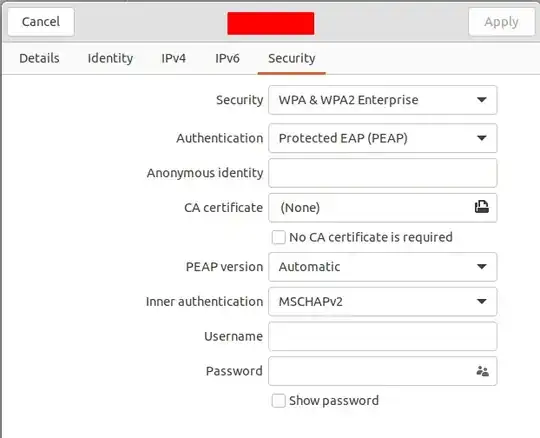Click the Cancel button
Image resolution: width=540 pixels, height=438 pixels.
click(41, 22)
